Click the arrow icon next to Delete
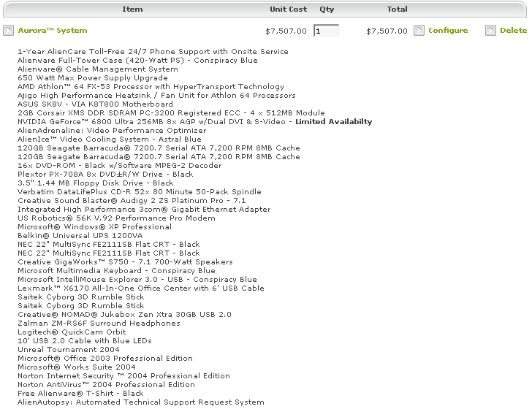This screenshot has width=532, height=409. tap(490, 31)
